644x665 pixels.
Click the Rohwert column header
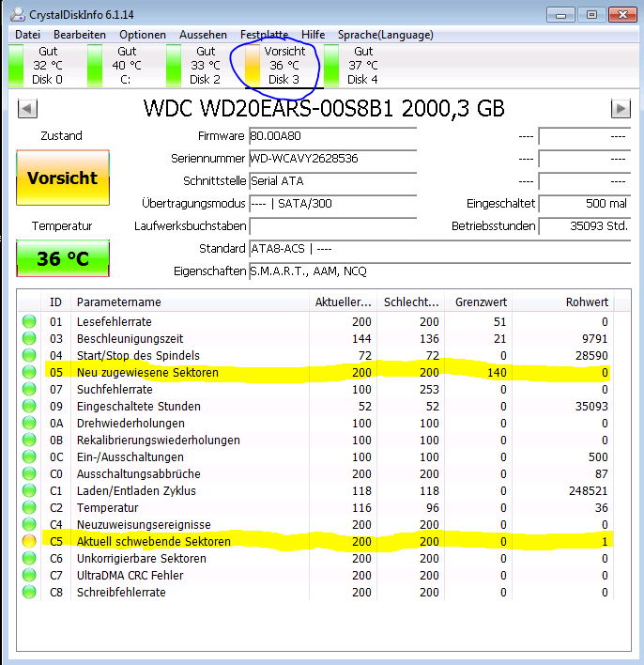563,302
